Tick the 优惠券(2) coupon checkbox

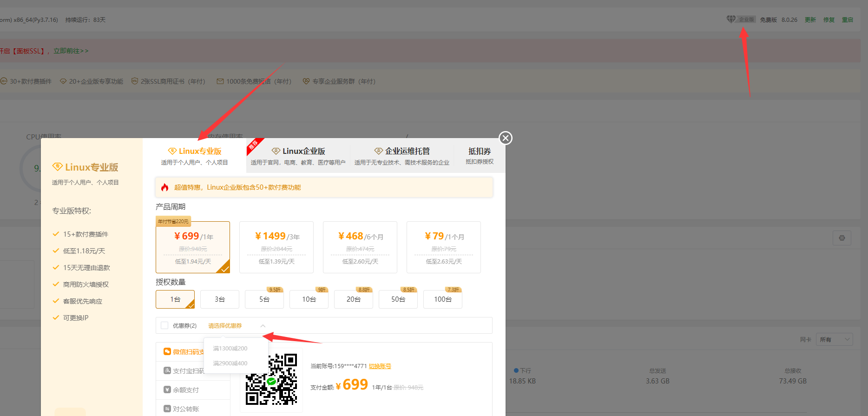(164, 325)
